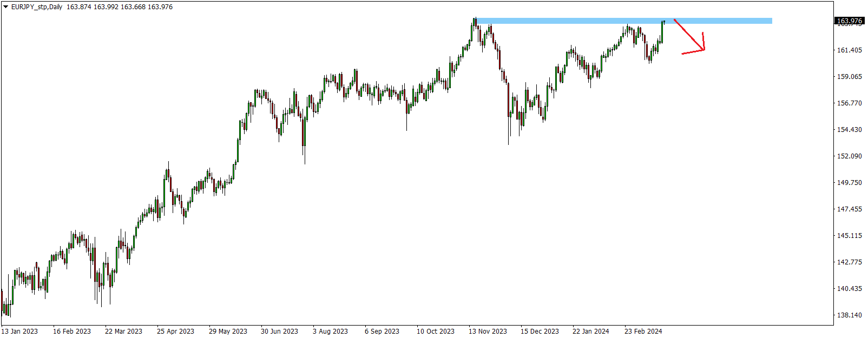Click the 22 Jan 2024 date label
The image size is (868, 338).
[x=591, y=332]
